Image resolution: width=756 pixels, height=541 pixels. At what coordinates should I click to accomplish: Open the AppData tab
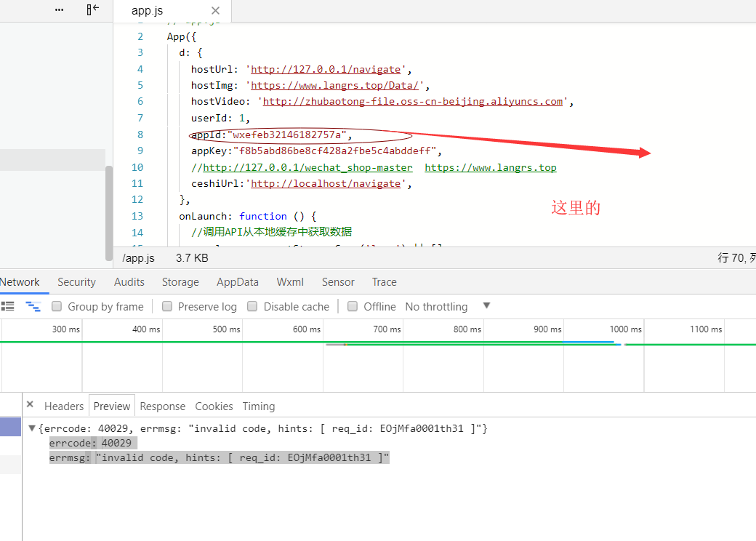pos(238,282)
